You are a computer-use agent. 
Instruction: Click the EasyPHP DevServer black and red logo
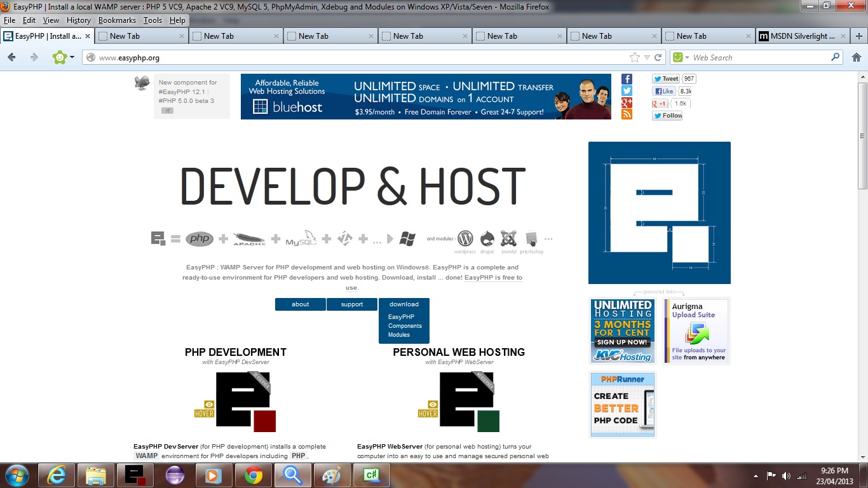[x=246, y=402]
